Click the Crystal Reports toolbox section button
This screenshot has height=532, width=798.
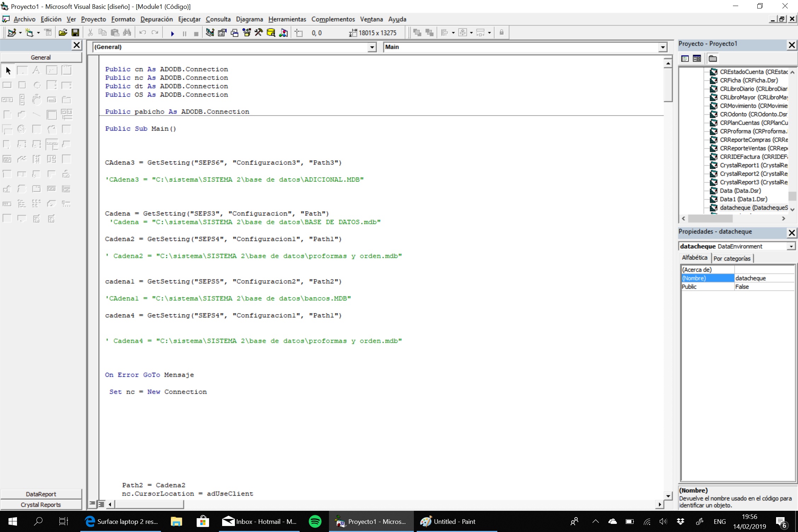click(x=41, y=505)
